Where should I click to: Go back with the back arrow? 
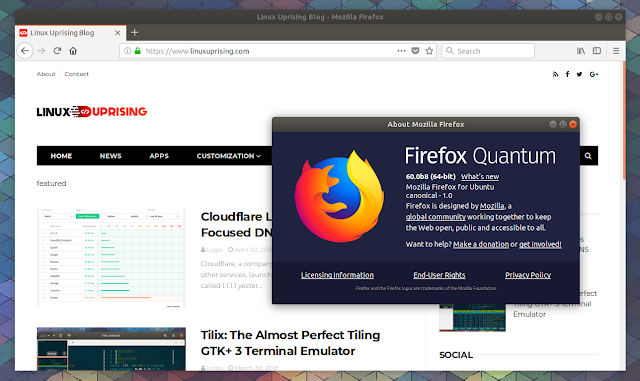25,51
